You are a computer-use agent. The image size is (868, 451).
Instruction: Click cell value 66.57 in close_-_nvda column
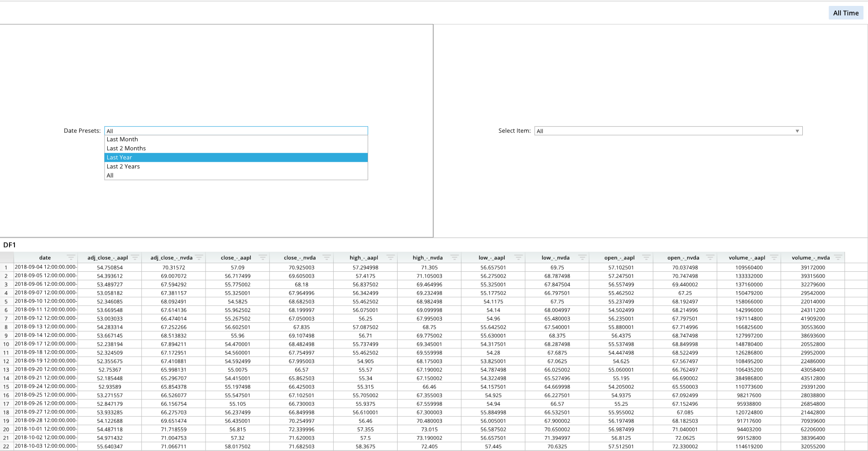coord(301,370)
